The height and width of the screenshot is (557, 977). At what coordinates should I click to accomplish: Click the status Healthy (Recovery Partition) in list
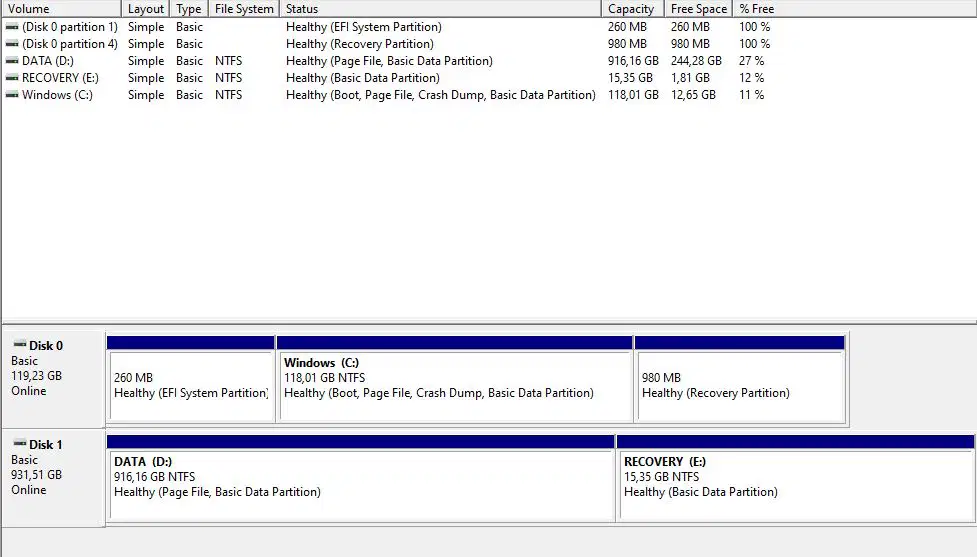pyautogui.click(x=360, y=44)
